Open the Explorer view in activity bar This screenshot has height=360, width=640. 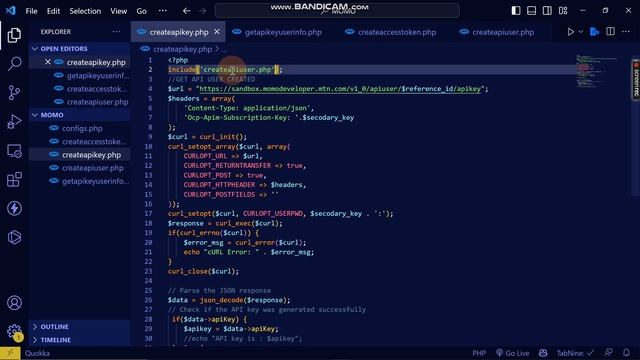14,35
